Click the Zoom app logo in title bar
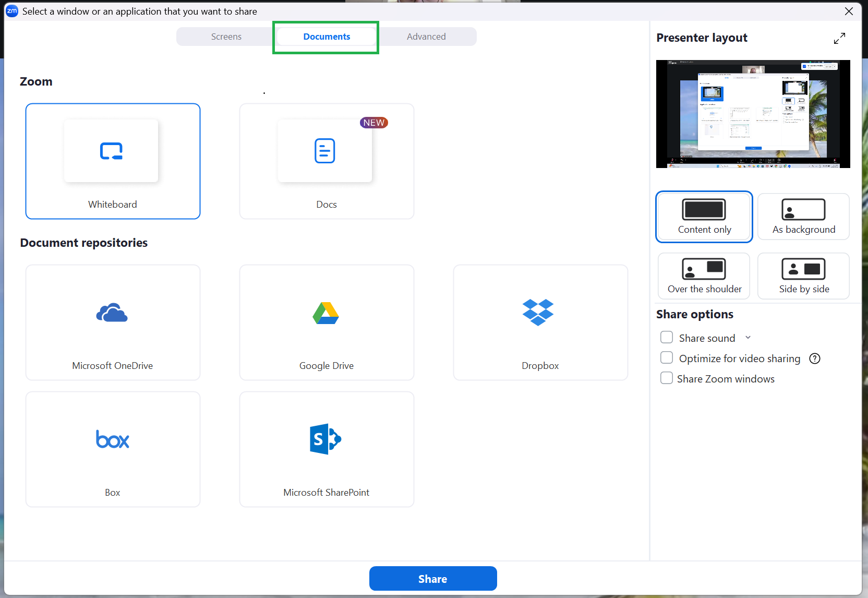Viewport: 868px width, 598px height. click(x=12, y=11)
